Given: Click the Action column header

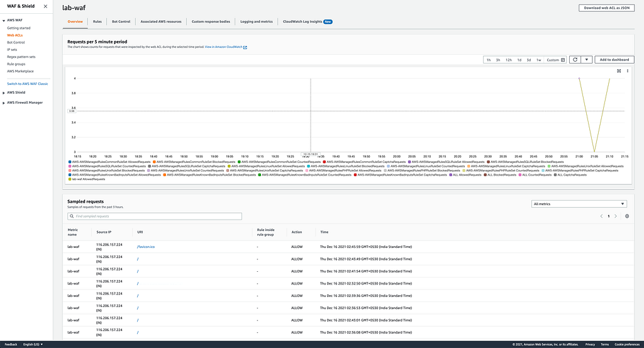Looking at the screenshot, I should pos(297,232).
